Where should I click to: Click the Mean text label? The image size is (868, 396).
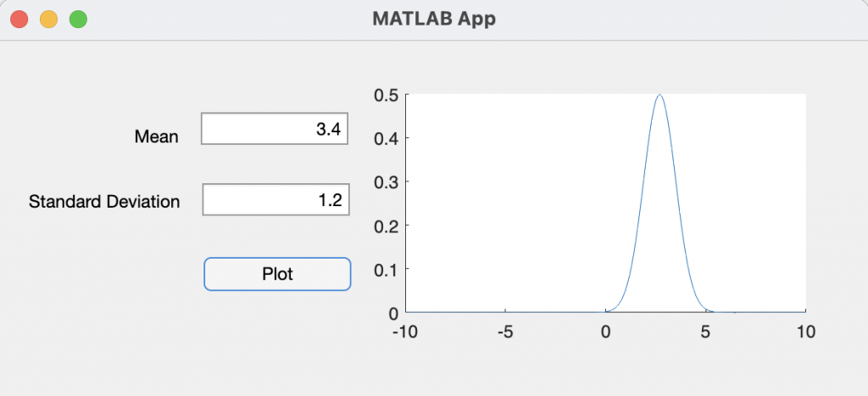coord(157,137)
